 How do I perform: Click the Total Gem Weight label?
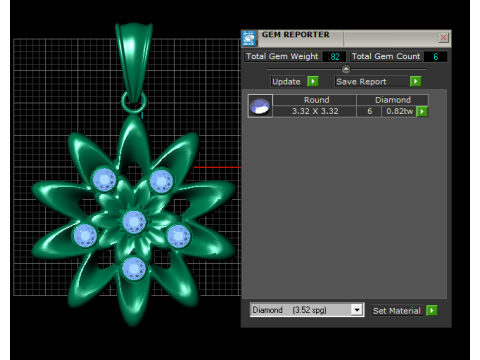coord(282,56)
